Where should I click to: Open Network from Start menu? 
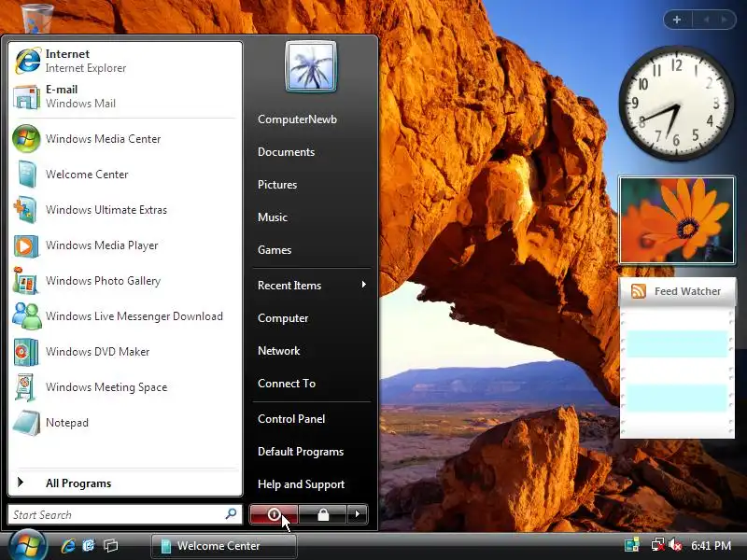(x=278, y=351)
